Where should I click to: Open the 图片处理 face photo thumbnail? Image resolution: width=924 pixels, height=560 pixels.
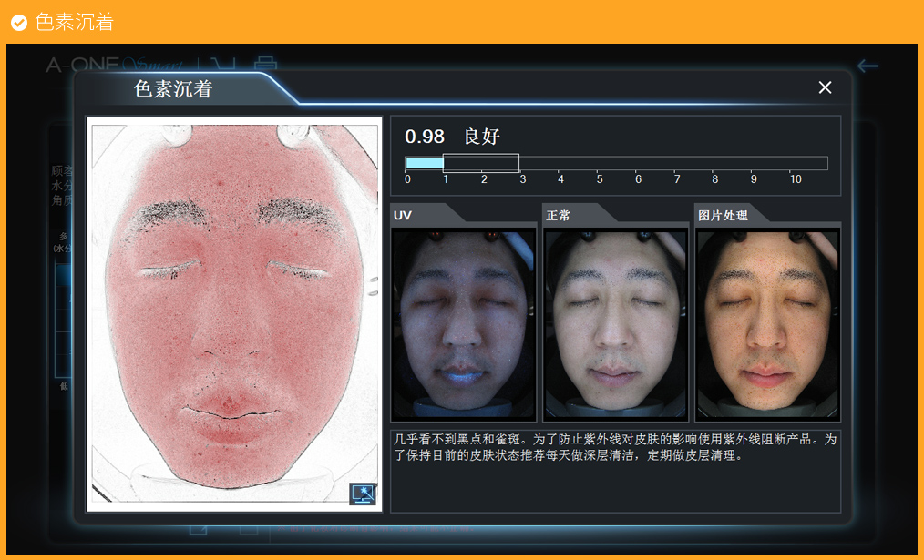pyautogui.click(x=767, y=323)
